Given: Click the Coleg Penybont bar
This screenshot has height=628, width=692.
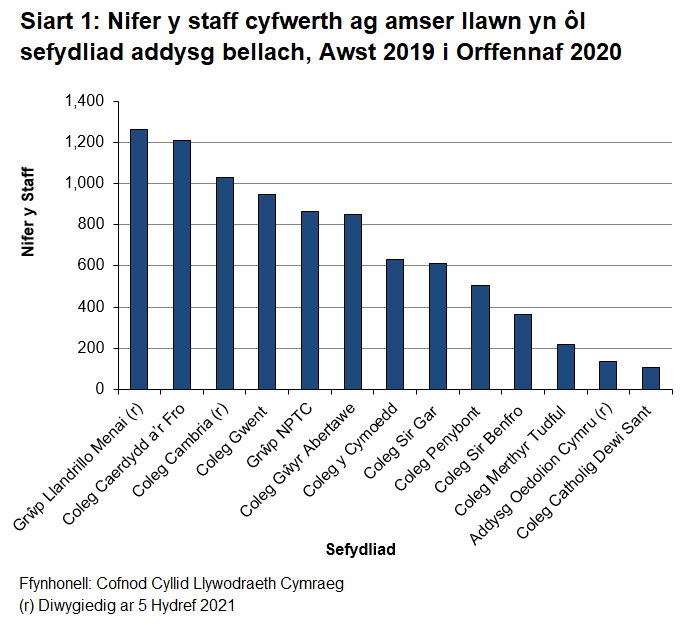Looking at the screenshot, I should (481, 337).
